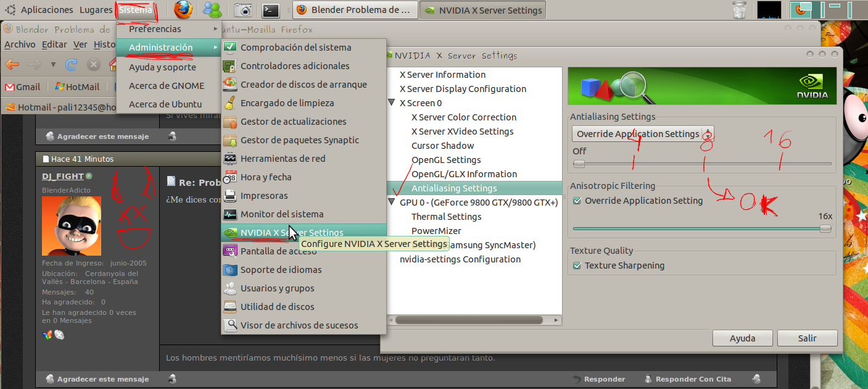Collapse the GPU 0 GeForce tree node
Image resolution: width=868 pixels, height=389 pixels.
click(392, 202)
